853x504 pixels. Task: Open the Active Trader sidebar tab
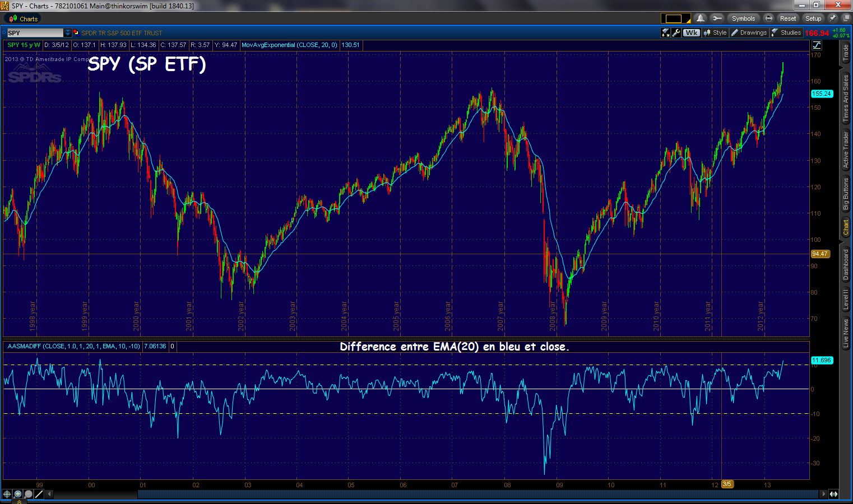click(846, 149)
